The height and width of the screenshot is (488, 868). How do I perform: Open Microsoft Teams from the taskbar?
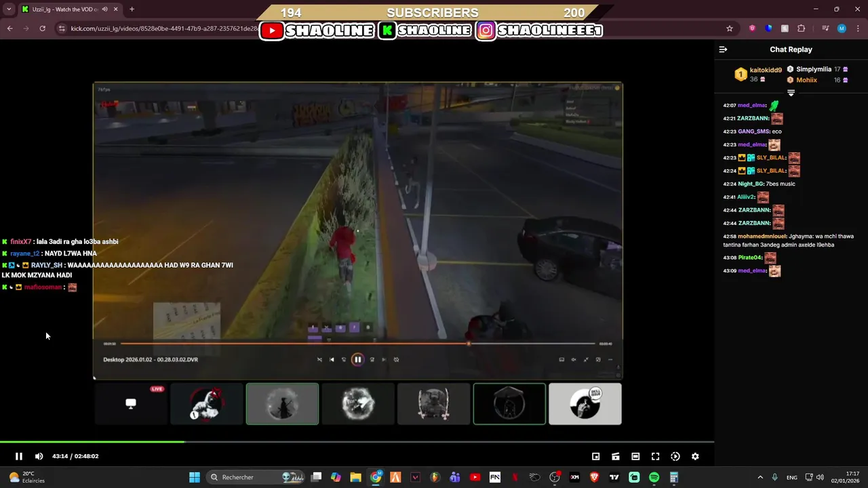[455, 477]
